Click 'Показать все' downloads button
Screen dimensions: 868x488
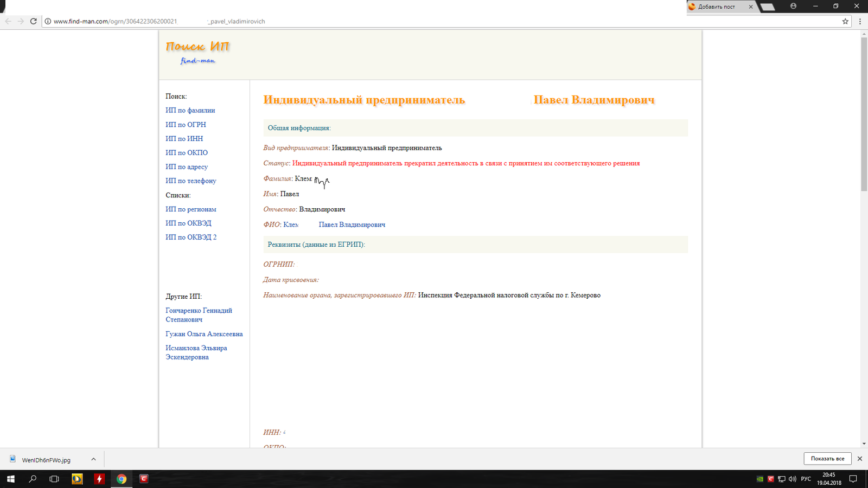(x=827, y=459)
